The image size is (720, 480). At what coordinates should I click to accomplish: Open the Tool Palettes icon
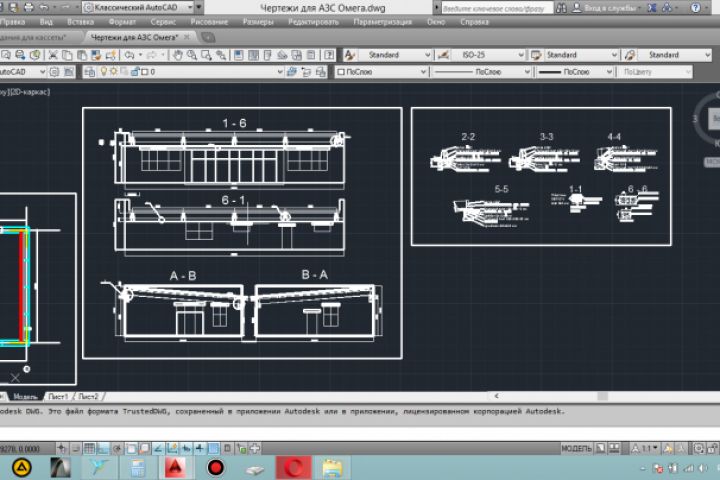tap(268, 55)
